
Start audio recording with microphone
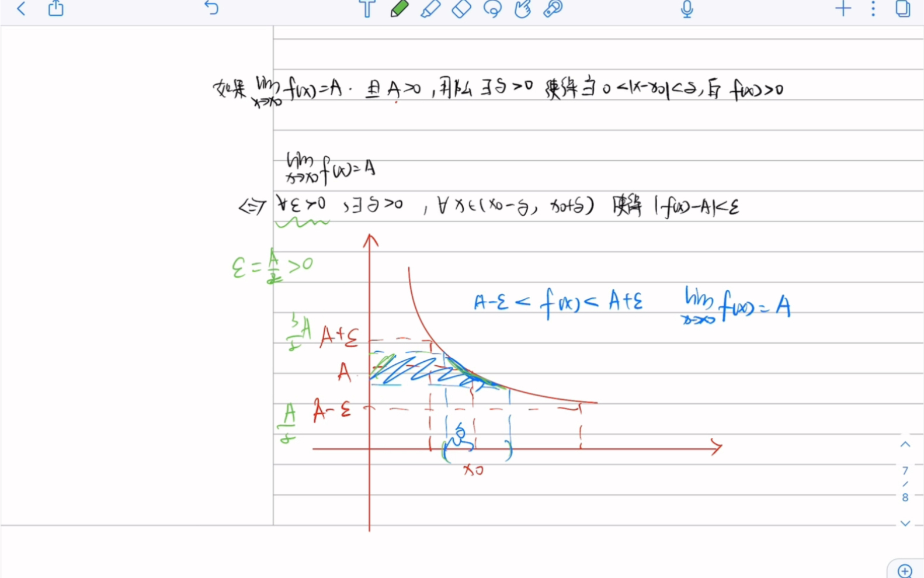tap(687, 9)
